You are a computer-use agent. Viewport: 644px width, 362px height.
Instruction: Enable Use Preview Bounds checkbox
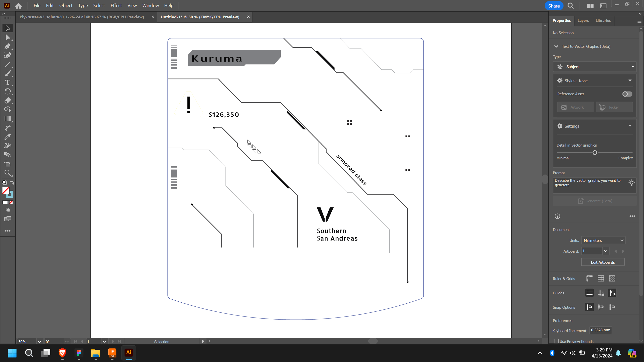point(556,341)
